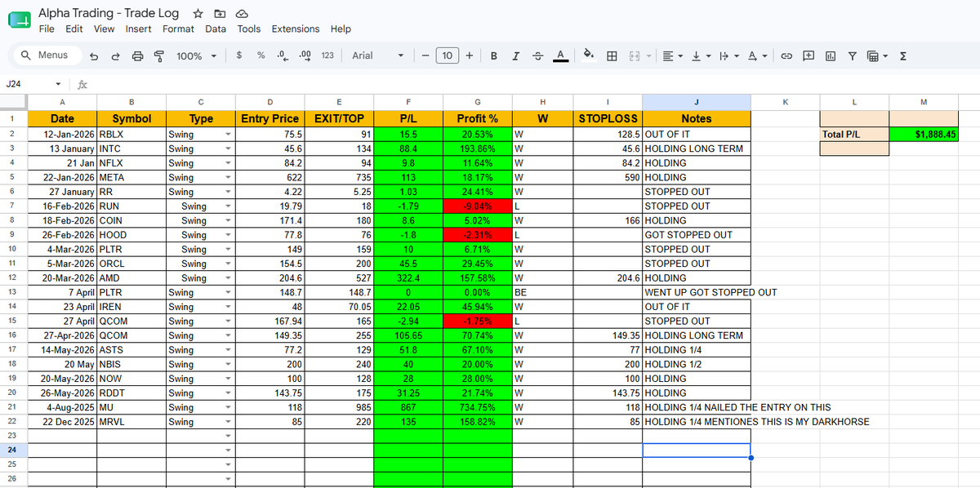980x488 pixels.
Task: Open the fill color picker
Action: [588, 55]
